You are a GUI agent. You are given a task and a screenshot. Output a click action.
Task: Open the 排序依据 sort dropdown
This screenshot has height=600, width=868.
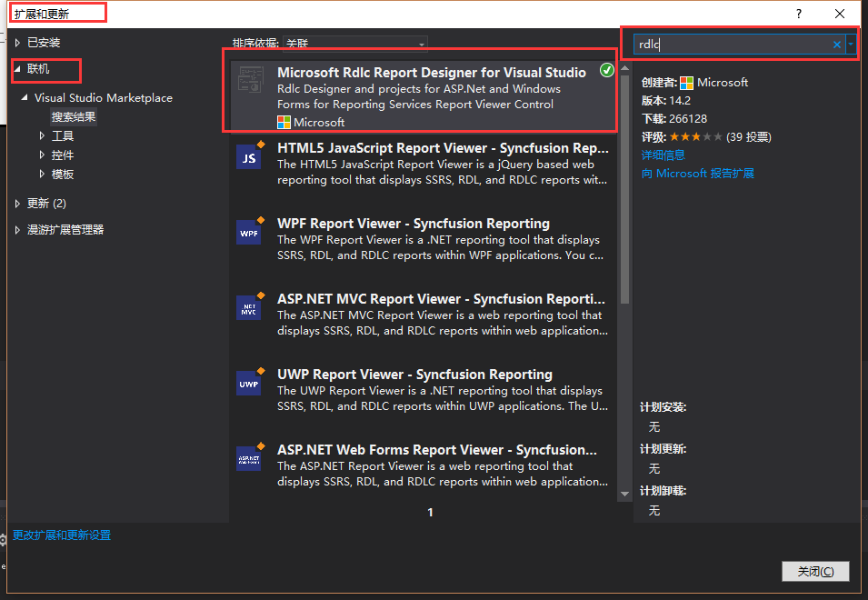(354, 44)
